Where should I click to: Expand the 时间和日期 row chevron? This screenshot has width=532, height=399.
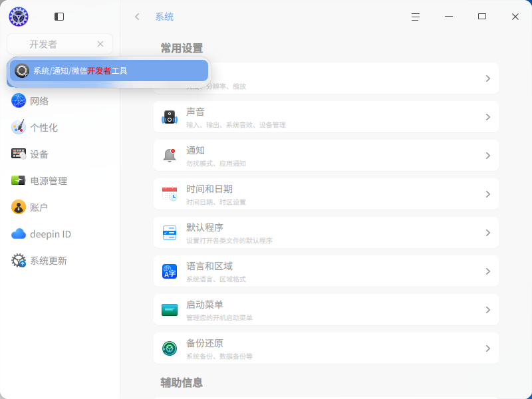click(x=487, y=194)
